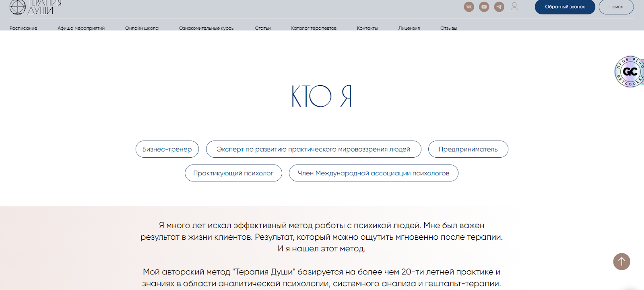644x290 pixels.
Task: Open the YouTube channel icon
Action: point(484,7)
